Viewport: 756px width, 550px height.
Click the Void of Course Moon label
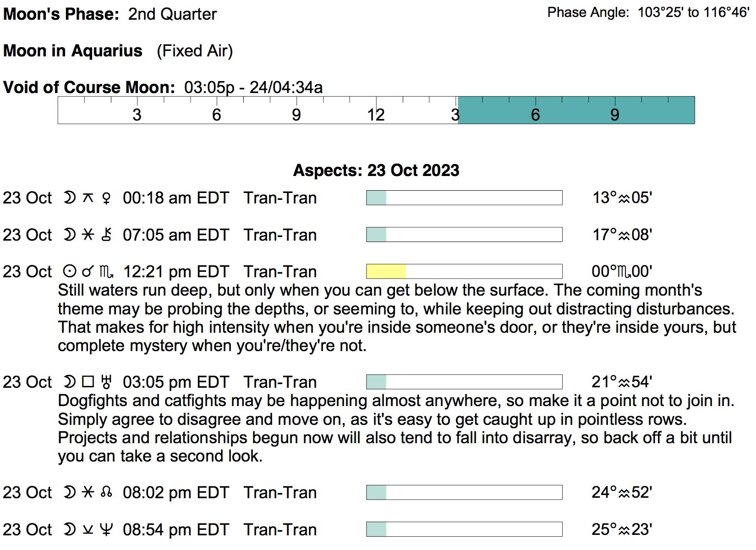[x=89, y=87]
